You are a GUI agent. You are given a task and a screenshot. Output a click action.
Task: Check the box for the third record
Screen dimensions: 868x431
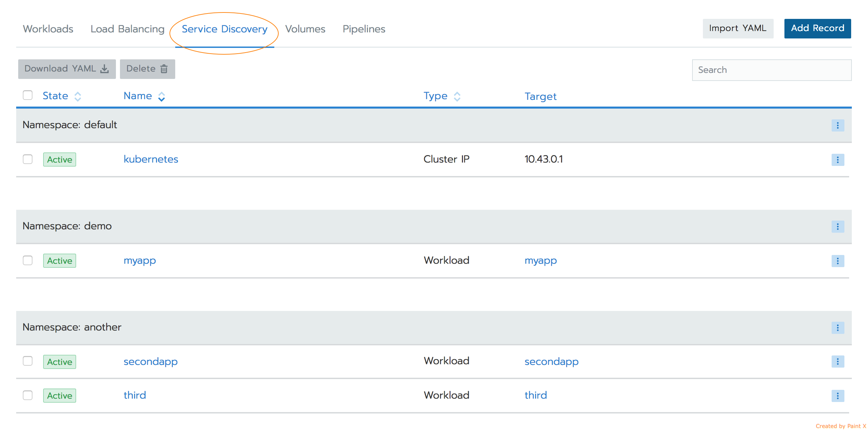pos(28,395)
